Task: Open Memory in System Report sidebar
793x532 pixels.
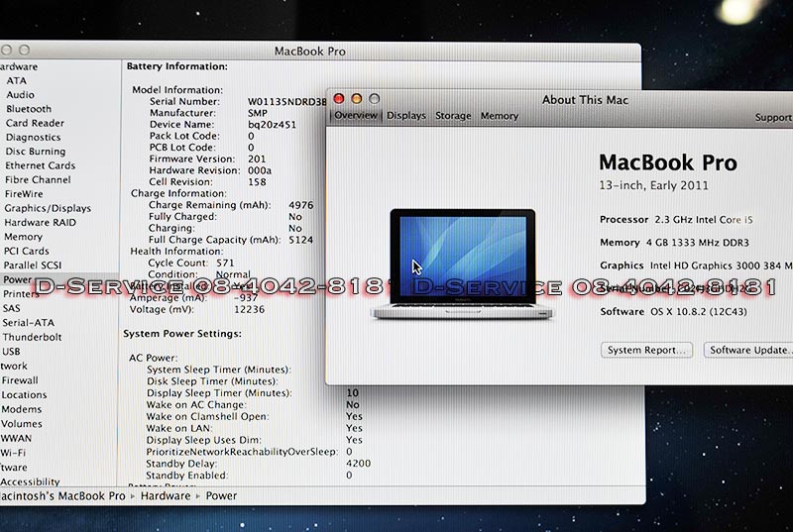Action: pos(23,237)
